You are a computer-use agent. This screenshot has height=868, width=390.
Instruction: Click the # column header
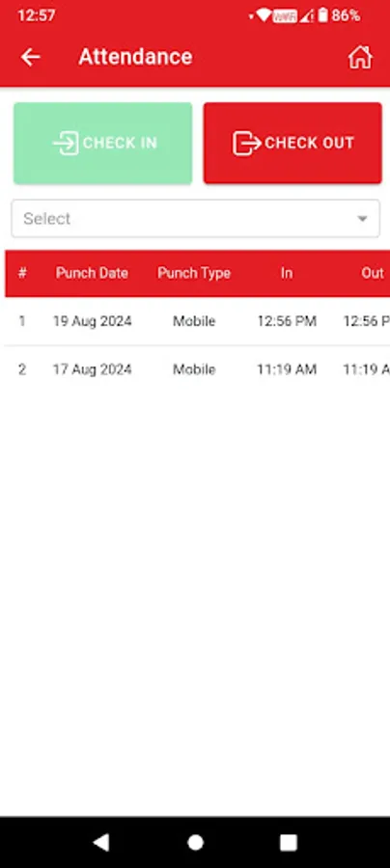click(22, 273)
